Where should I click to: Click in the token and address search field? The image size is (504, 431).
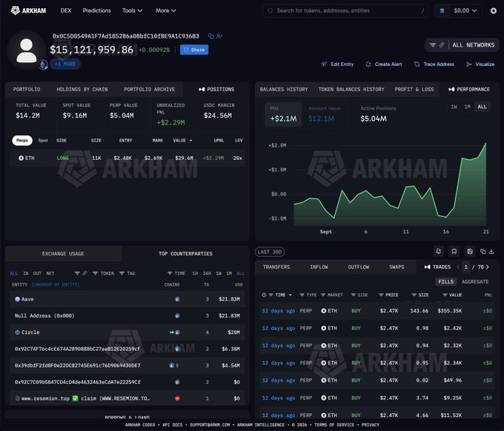tap(345, 10)
